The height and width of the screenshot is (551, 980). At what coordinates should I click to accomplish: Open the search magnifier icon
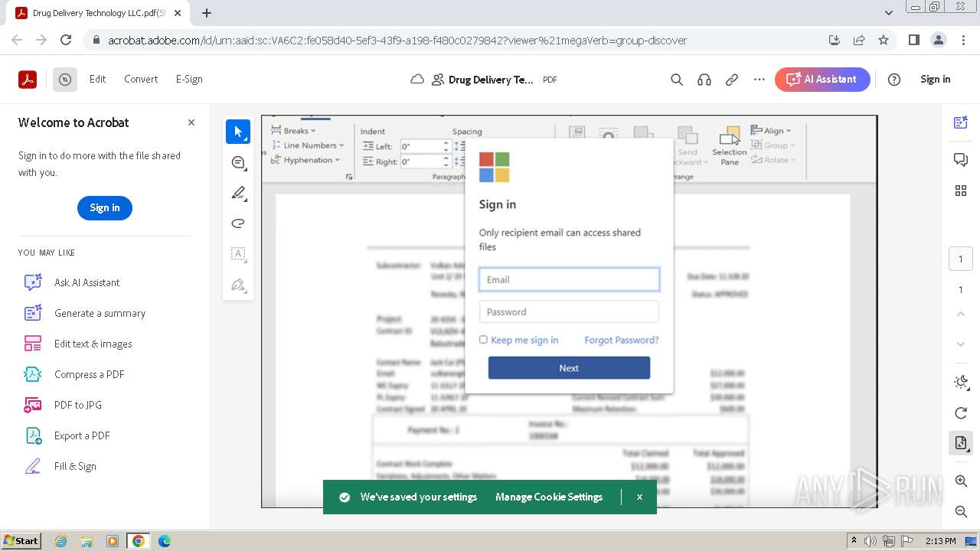click(x=677, y=79)
